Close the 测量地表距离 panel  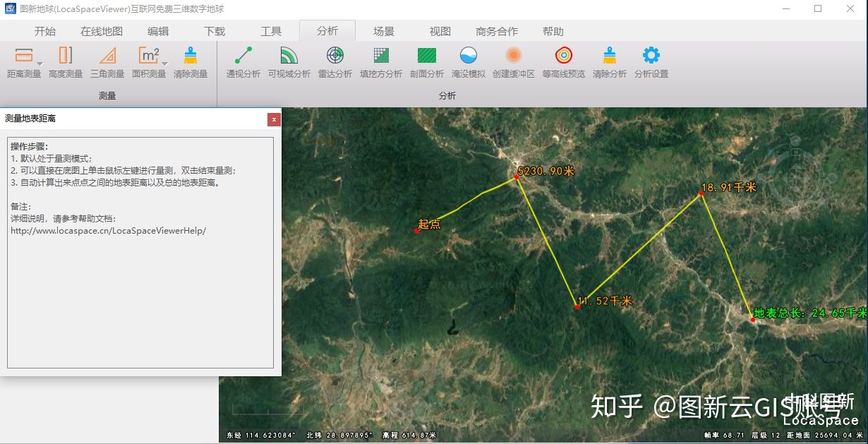(275, 119)
